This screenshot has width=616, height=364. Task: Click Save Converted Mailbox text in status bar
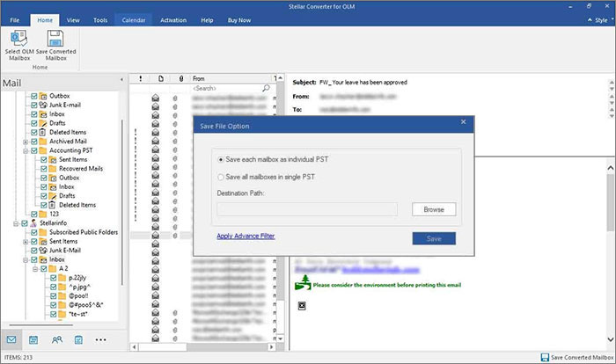(x=582, y=357)
